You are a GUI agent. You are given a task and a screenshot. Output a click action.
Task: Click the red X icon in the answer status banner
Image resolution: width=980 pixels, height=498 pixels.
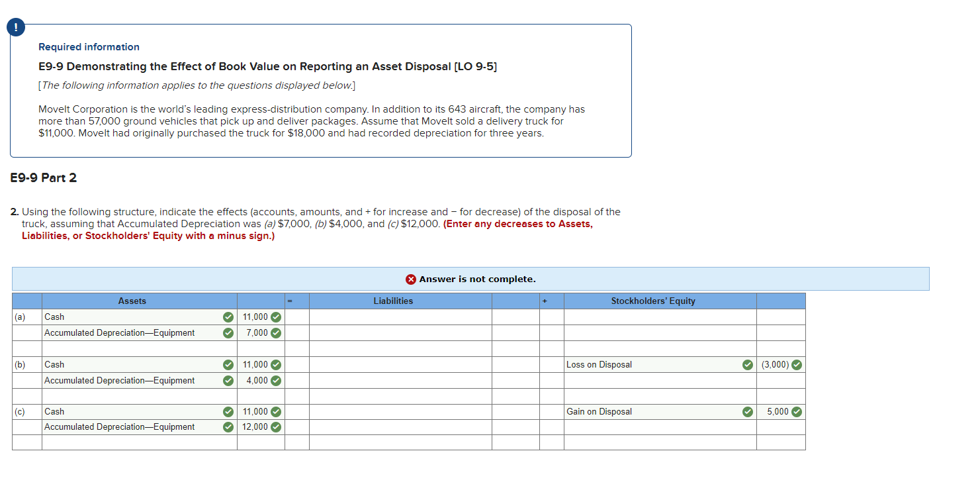410,279
